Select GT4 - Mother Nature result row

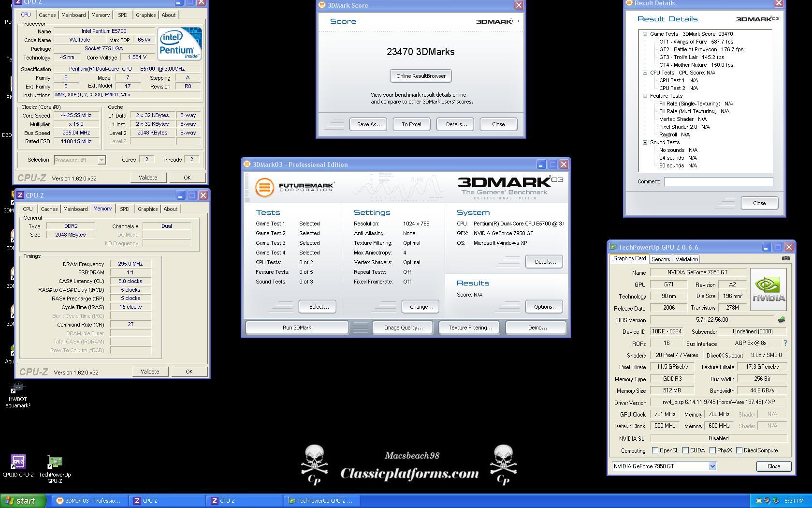[x=696, y=65]
